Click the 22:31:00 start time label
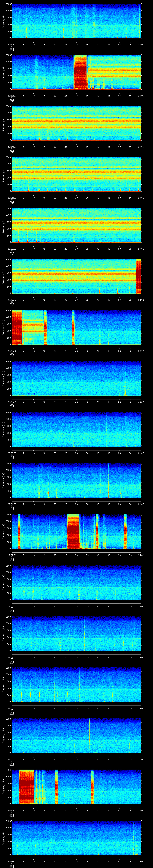The width and height of the screenshot is (153, 868). point(12,504)
